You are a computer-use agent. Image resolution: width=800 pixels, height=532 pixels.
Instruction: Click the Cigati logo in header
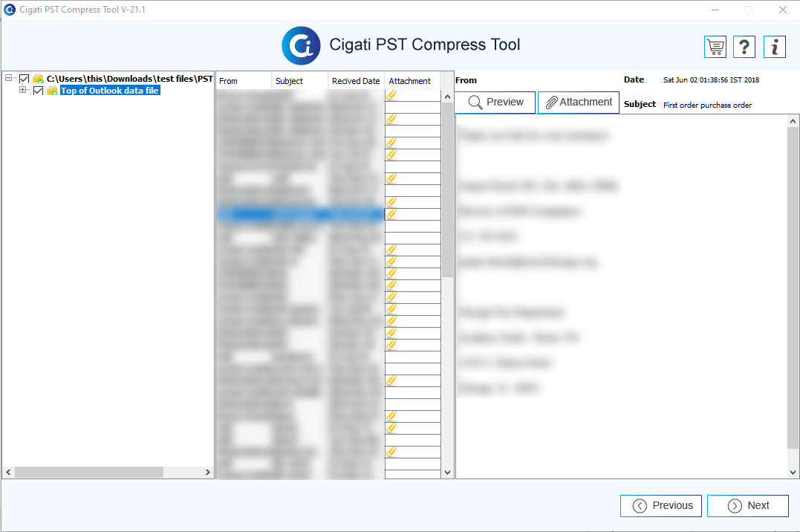coord(301,45)
